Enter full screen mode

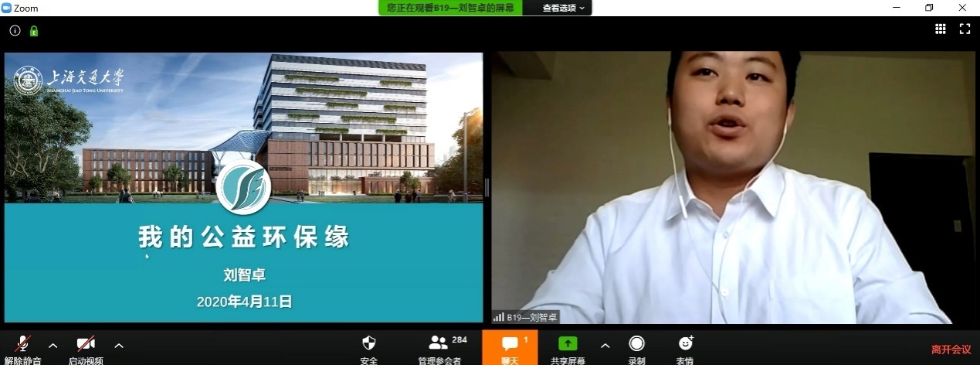pyautogui.click(x=965, y=29)
